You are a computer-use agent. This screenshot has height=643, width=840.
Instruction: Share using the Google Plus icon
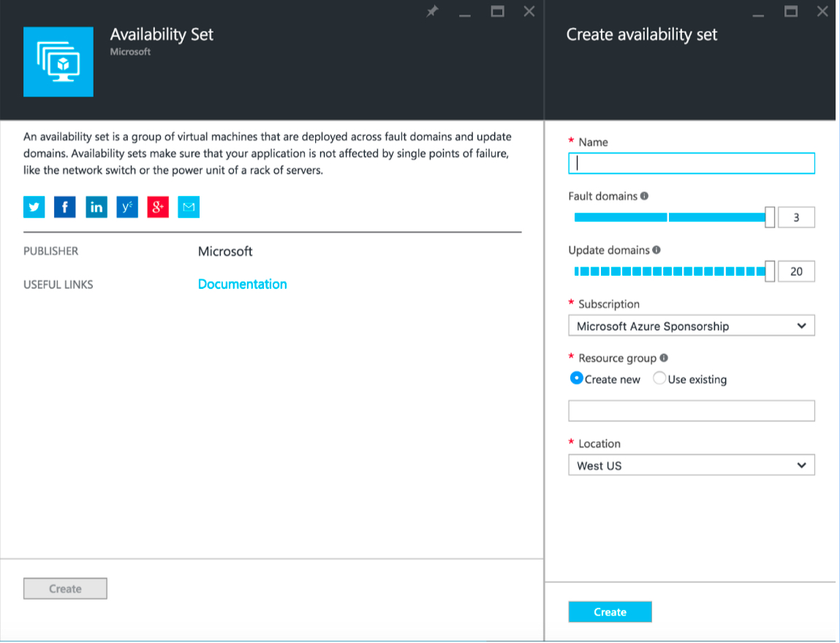158,208
